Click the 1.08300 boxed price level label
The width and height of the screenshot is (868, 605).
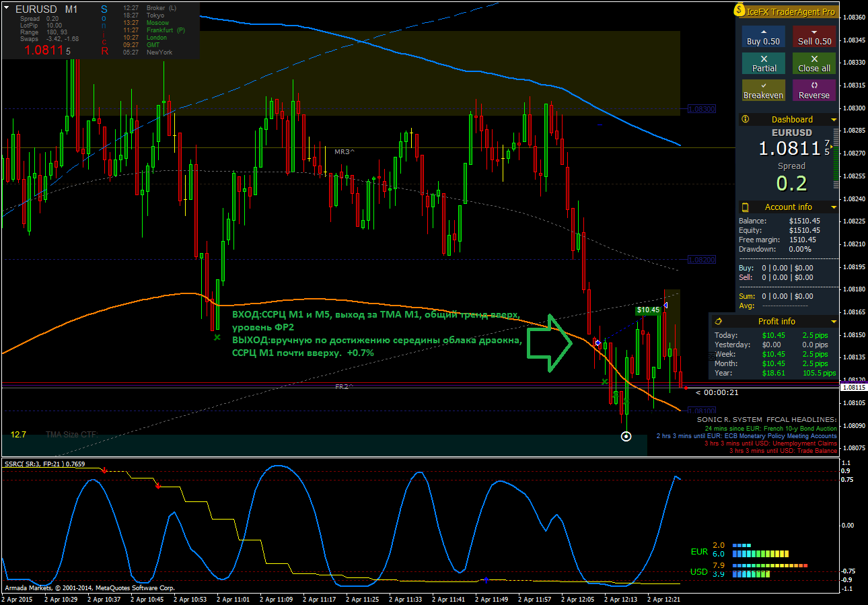[x=702, y=108]
